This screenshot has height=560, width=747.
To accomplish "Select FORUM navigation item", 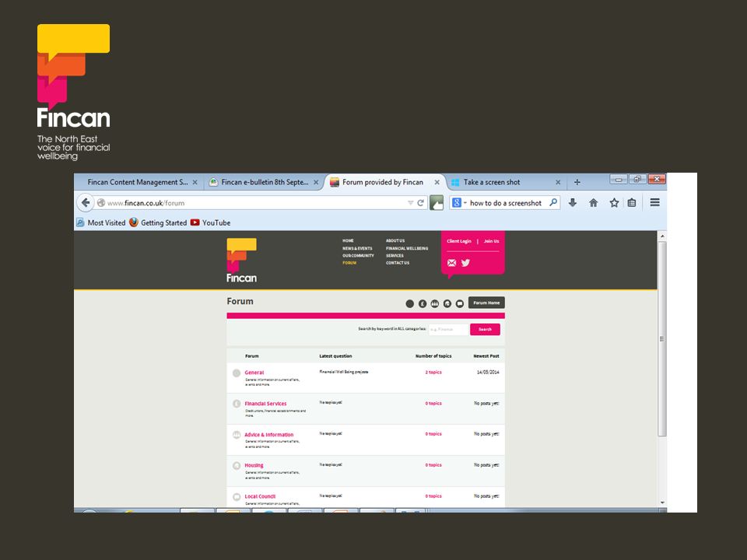I will pyautogui.click(x=349, y=263).
